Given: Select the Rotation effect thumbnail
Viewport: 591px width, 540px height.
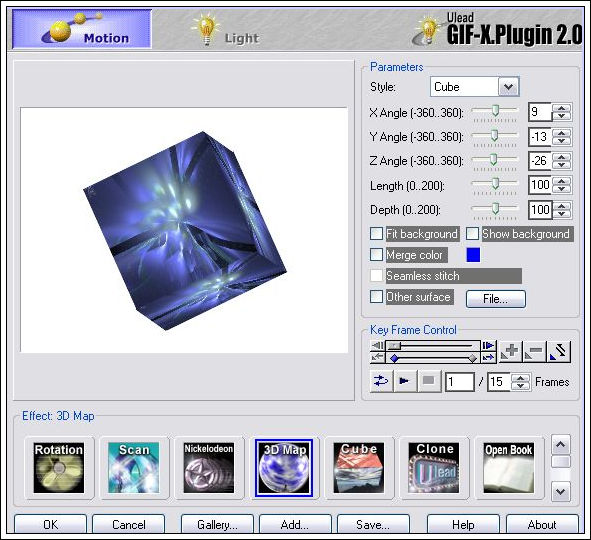Looking at the screenshot, I should (59, 468).
